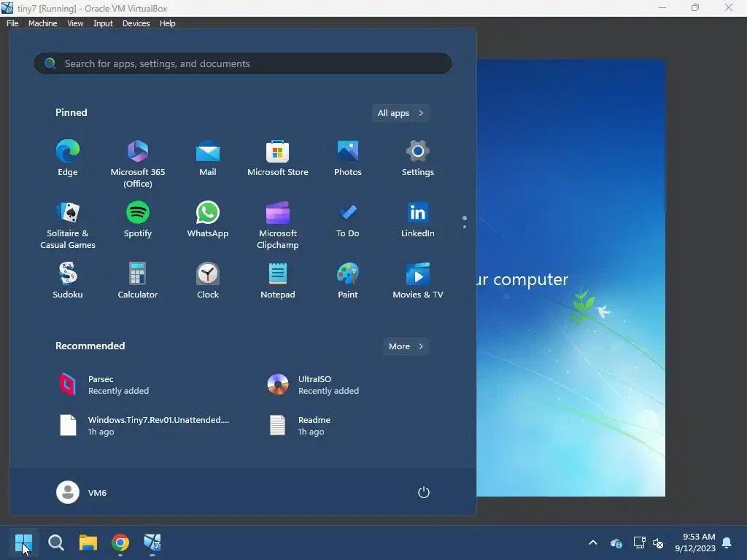This screenshot has height=560, width=747.
Task: Click the Start menu search field
Action: pos(242,63)
